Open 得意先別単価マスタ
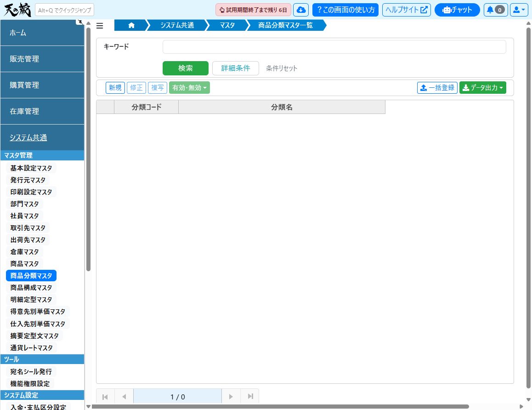The width and height of the screenshot is (532, 410). [38, 312]
